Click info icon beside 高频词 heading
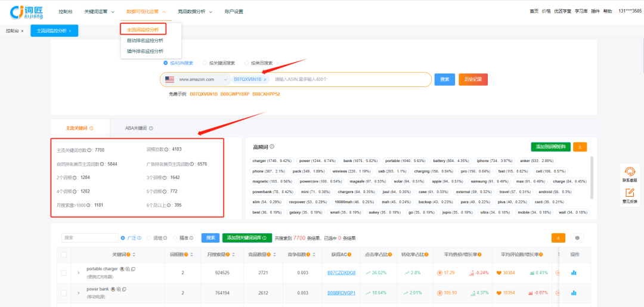Viewport: 644px width, 307px height. [273, 147]
